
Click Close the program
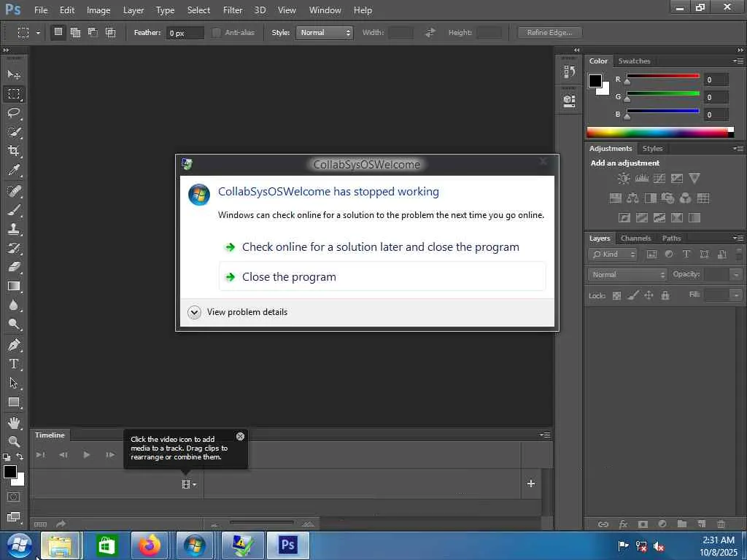(x=289, y=277)
